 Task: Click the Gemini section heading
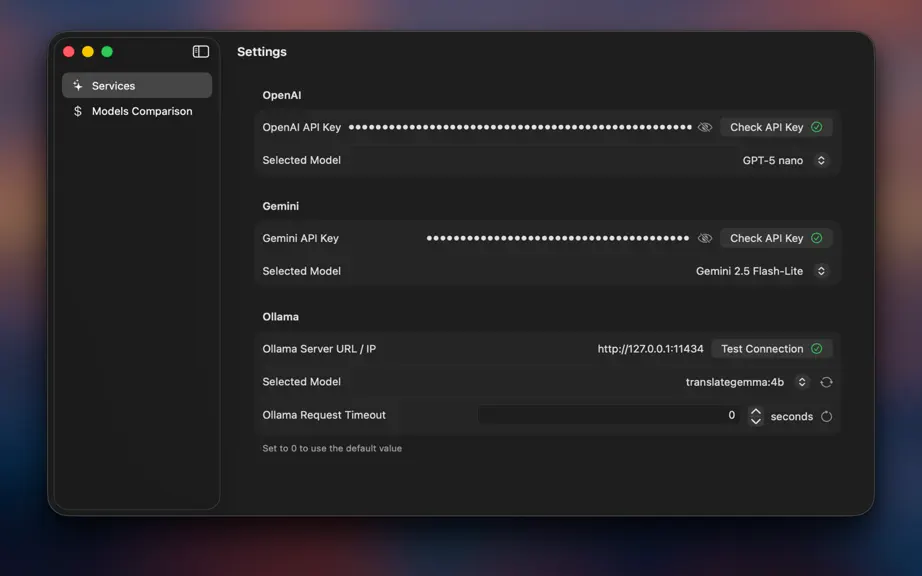[280, 206]
